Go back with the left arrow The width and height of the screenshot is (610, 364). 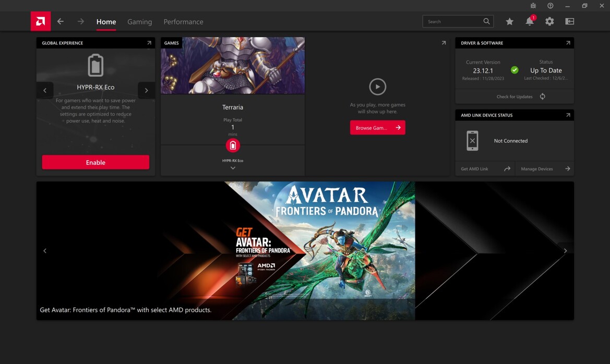point(61,21)
